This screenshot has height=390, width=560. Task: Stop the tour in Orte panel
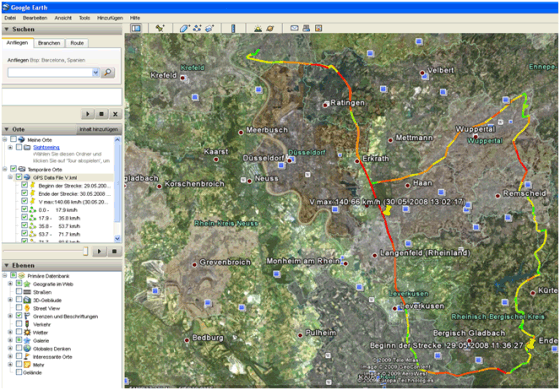[114, 251]
